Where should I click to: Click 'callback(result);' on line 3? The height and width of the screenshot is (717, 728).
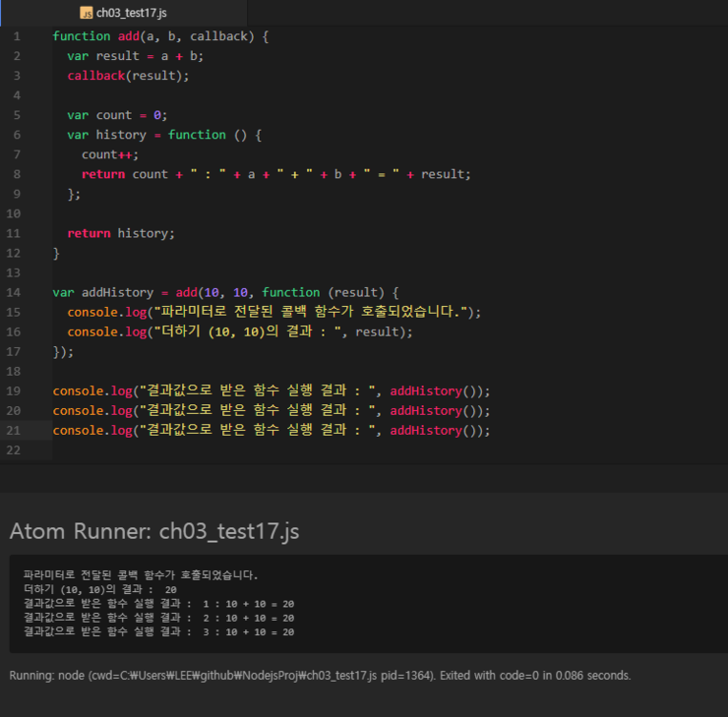click(x=128, y=76)
